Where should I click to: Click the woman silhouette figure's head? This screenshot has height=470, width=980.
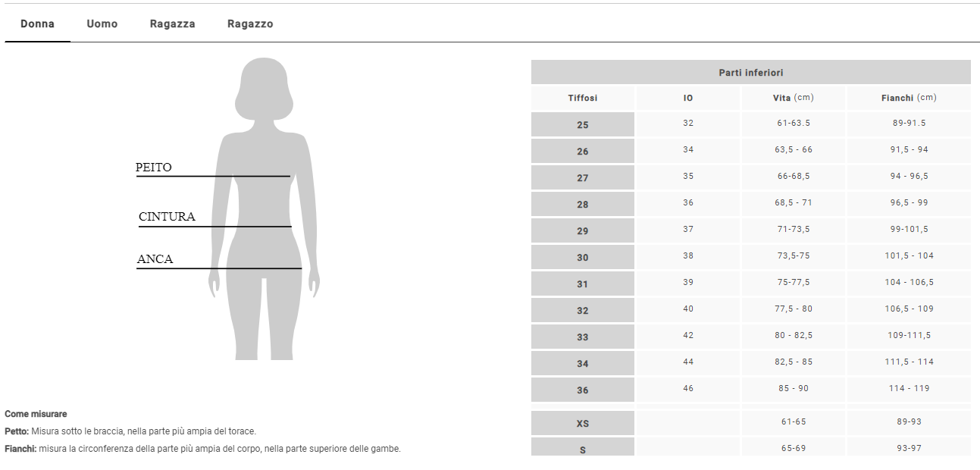click(x=265, y=87)
